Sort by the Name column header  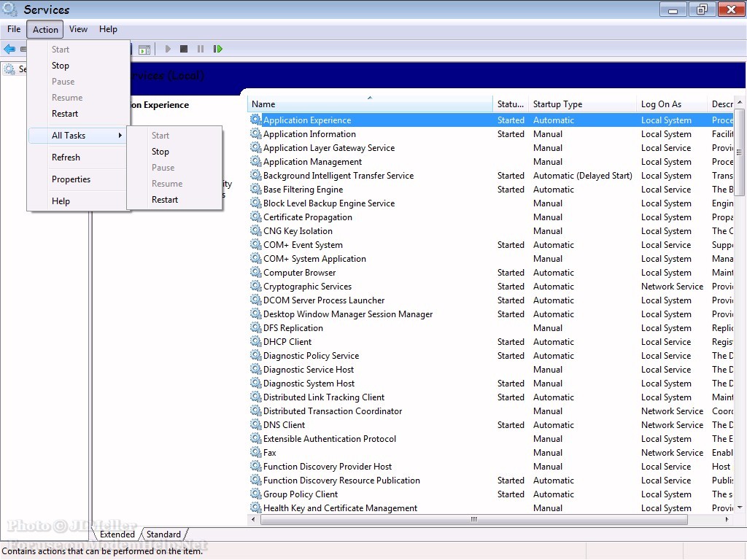tap(370, 104)
